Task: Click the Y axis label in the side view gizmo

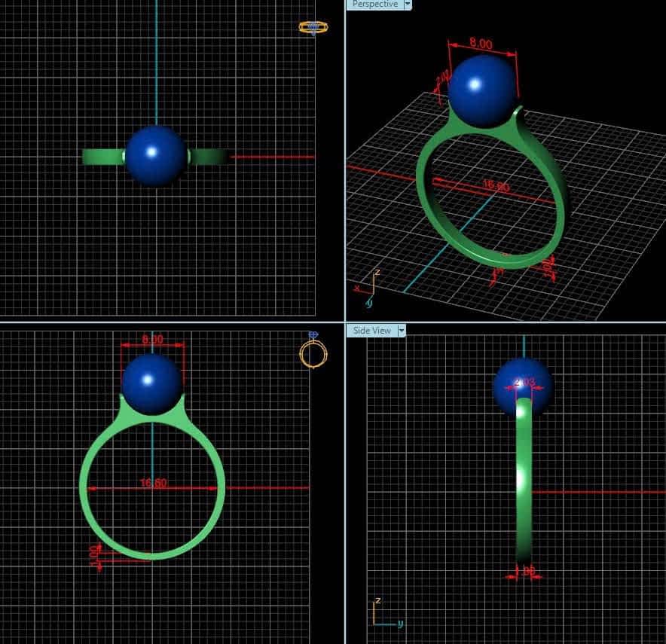Action: pyautogui.click(x=400, y=624)
